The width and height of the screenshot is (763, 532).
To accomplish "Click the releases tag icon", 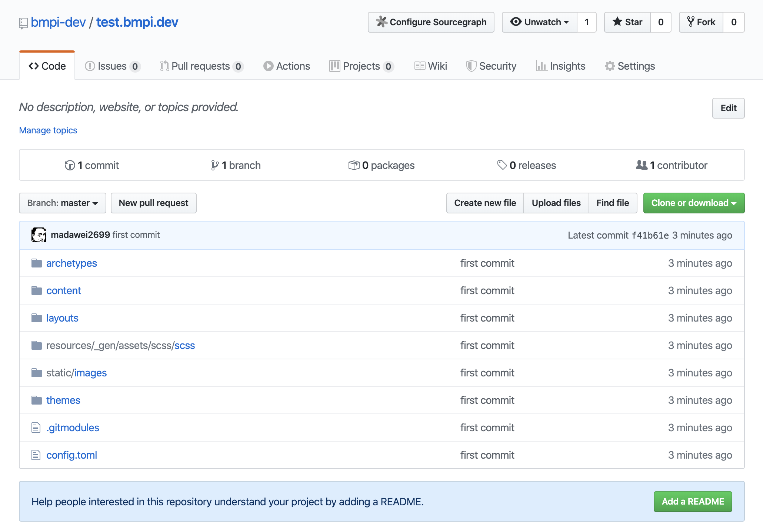I will click(x=502, y=165).
